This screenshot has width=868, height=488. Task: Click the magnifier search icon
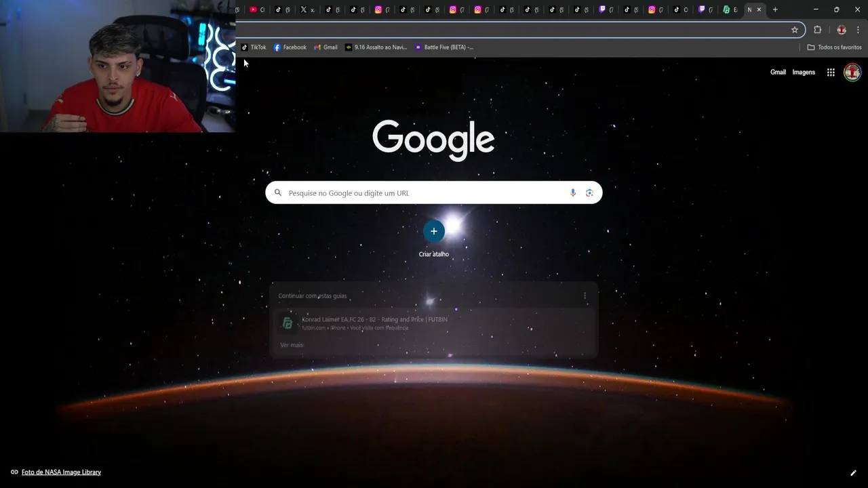[277, 193]
